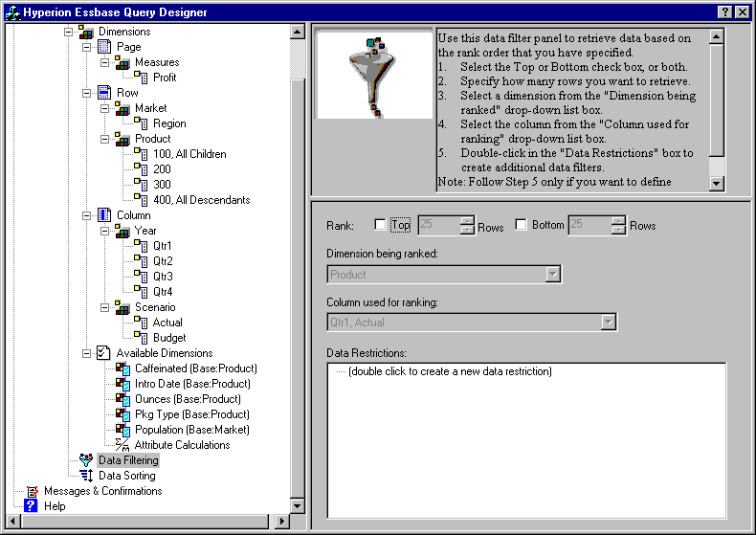Click the new data restriction entry

[450, 371]
